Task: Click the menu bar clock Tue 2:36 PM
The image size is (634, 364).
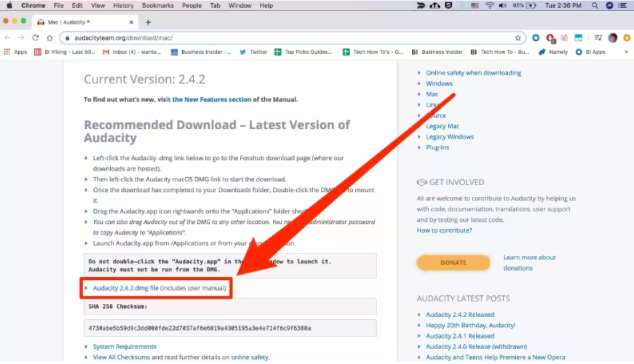Action: 563,6
